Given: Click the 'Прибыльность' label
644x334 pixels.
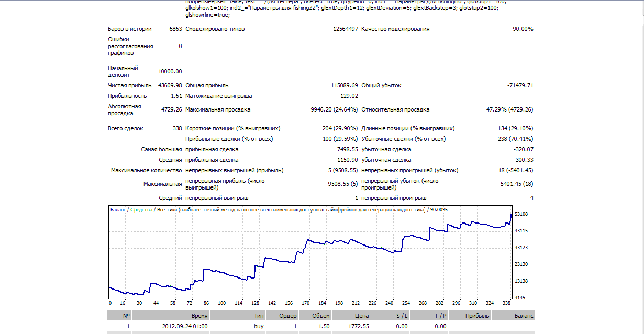Looking at the screenshot, I should coord(127,96).
